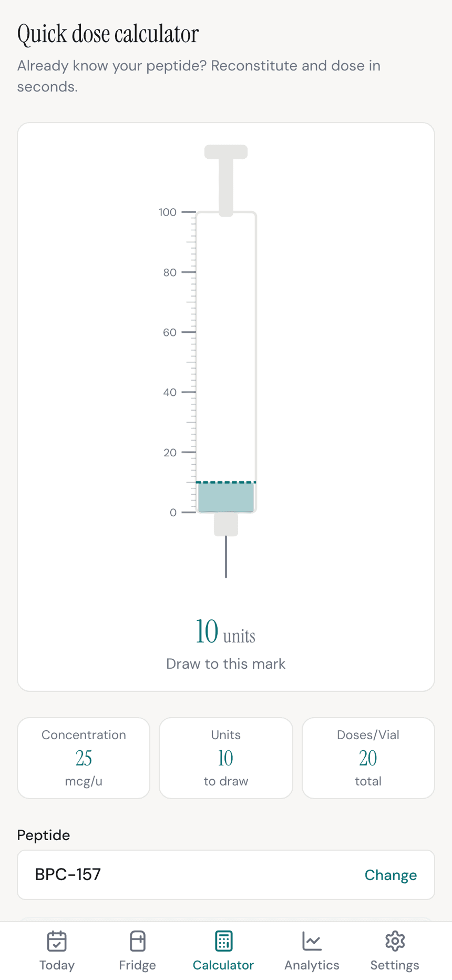
Task: Tap the Units 10 to draw card
Action: pyautogui.click(x=226, y=758)
